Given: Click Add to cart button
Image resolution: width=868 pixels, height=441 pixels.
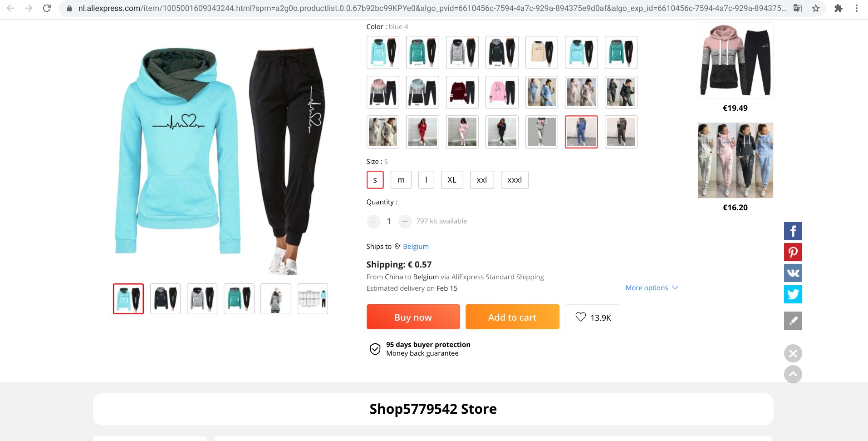Looking at the screenshot, I should (512, 317).
